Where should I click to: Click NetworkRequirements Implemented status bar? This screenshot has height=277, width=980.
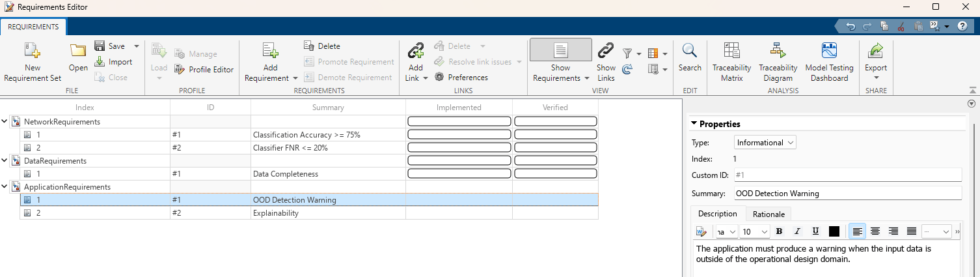pyautogui.click(x=459, y=121)
